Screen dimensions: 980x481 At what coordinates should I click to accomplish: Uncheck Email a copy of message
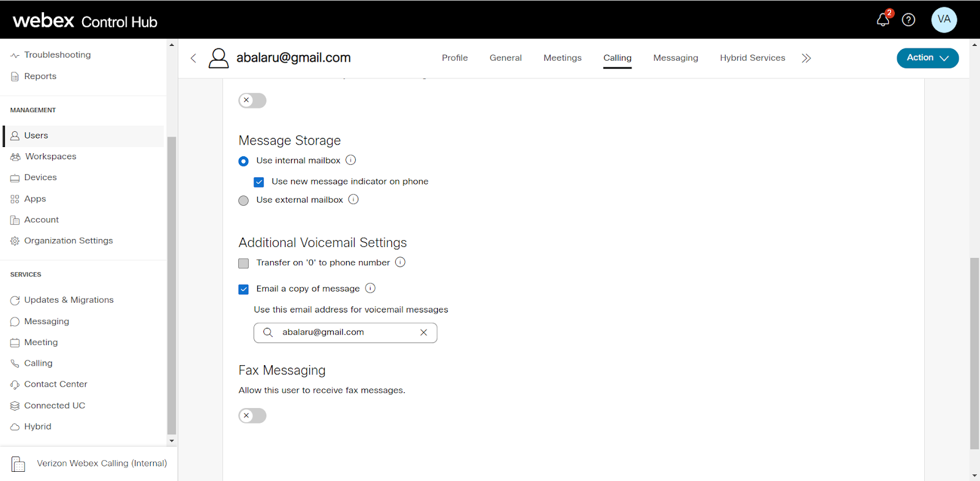[243, 289]
